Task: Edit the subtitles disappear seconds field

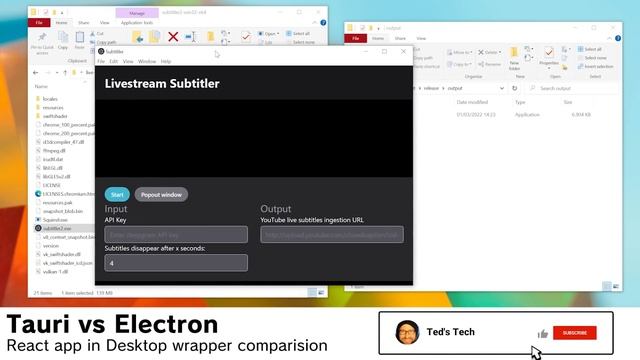Action: 176,263
